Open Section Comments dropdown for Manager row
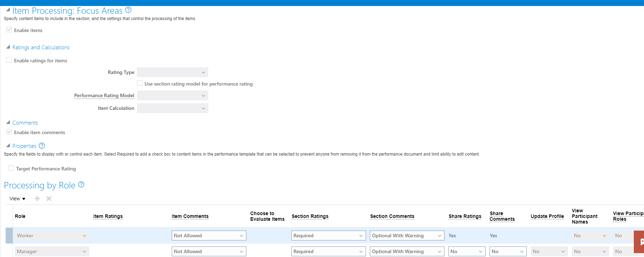Screen dimensions: 644x257 point(407,251)
